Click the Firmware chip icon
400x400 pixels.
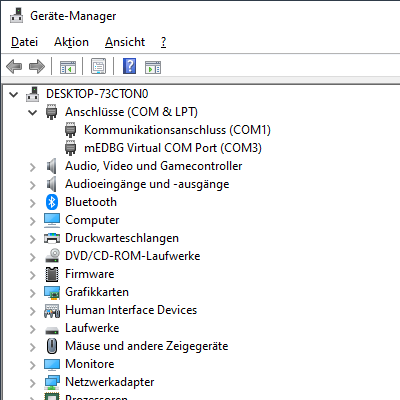click(52, 274)
